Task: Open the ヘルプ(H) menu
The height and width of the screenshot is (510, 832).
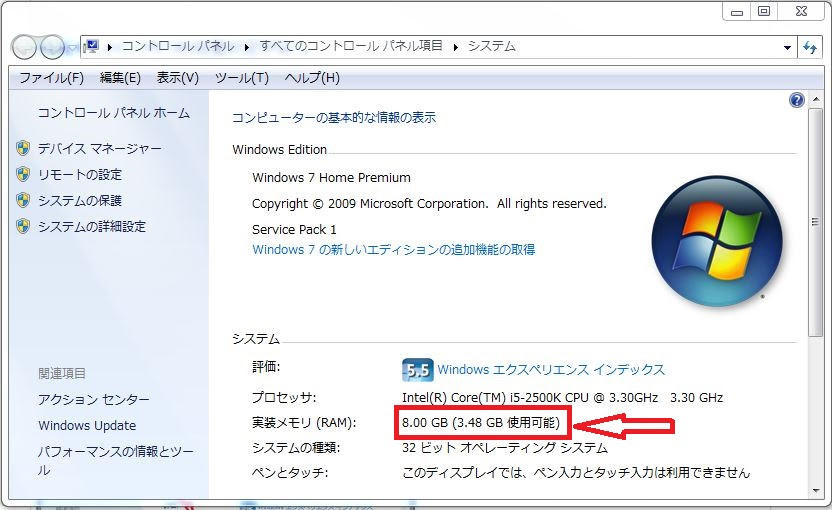Action: pos(312,78)
